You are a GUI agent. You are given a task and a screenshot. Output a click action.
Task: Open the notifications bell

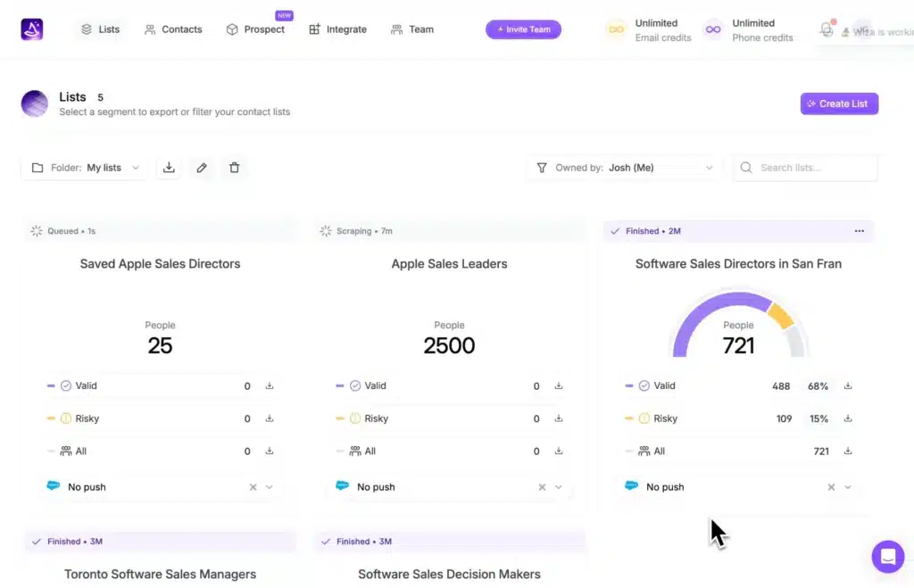point(826,29)
